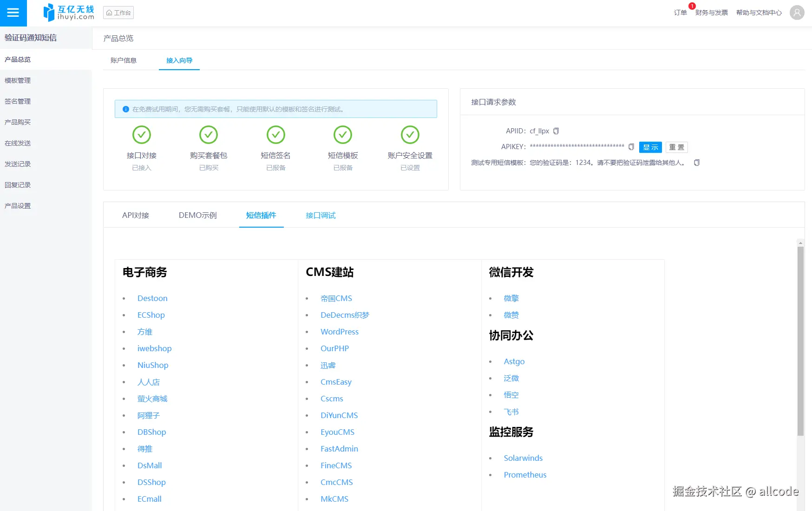Click the ihuyi.com logo

(68, 13)
